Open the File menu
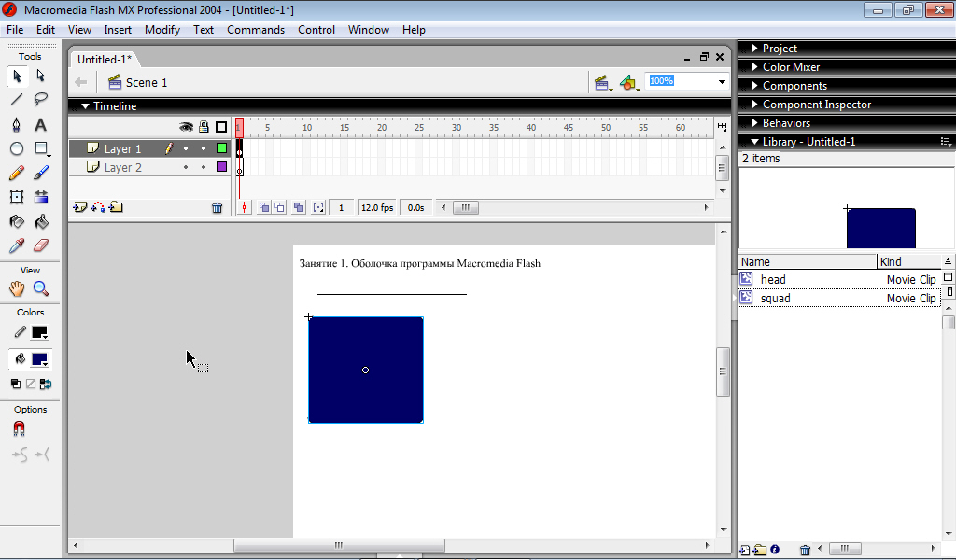Image resolution: width=956 pixels, height=560 pixels. click(x=15, y=30)
